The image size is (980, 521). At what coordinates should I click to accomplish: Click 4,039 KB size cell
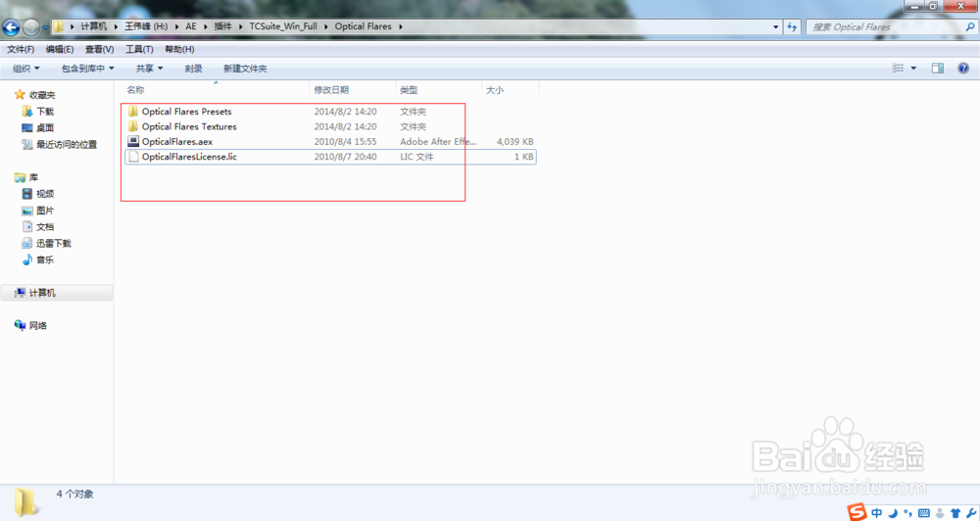coord(515,142)
